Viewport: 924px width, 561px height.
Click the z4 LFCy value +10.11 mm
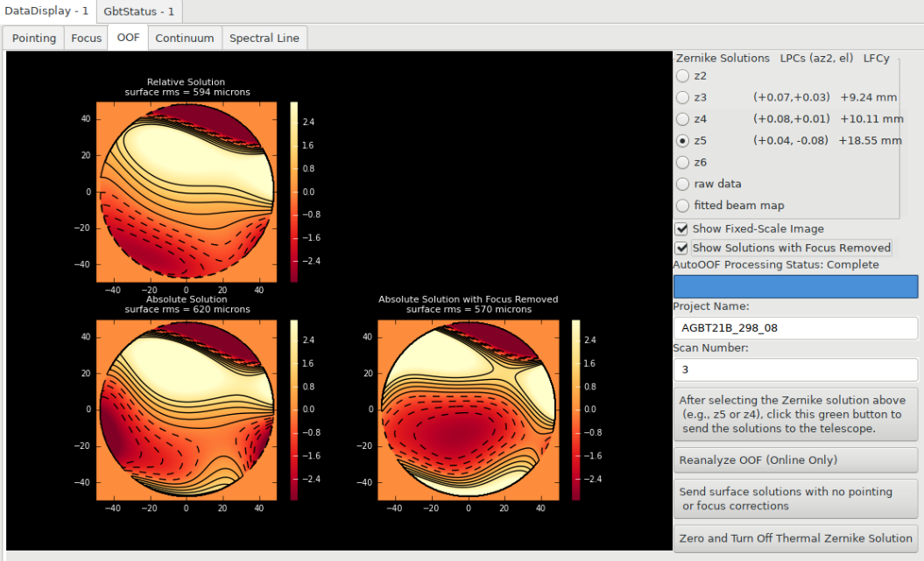[871, 119]
